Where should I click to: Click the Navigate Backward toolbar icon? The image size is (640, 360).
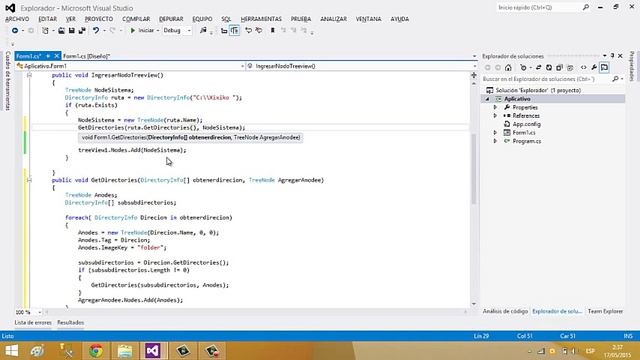(15, 31)
